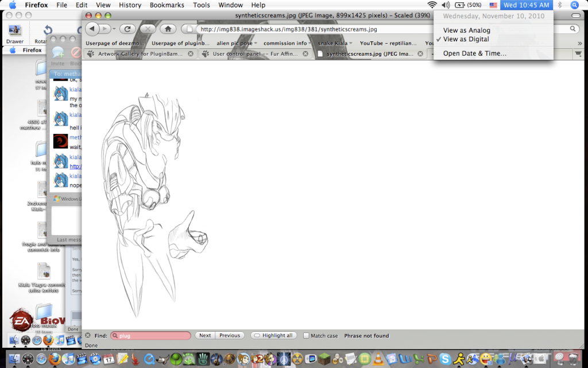
Task: Open the Wi-Fi status menu
Action: [432, 5]
